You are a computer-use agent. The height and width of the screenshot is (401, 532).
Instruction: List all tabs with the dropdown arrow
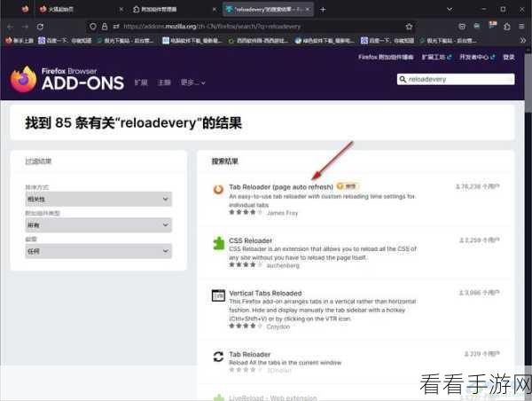coord(450,10)
